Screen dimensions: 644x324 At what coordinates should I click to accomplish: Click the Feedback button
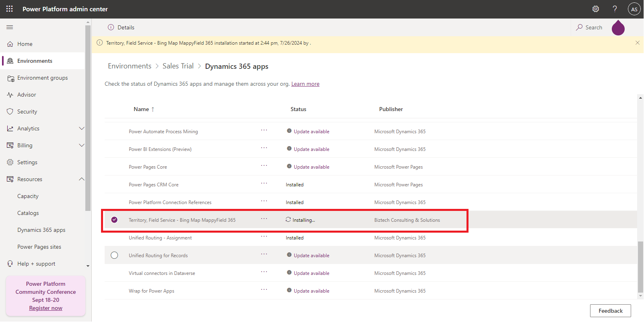coord(611,311)
